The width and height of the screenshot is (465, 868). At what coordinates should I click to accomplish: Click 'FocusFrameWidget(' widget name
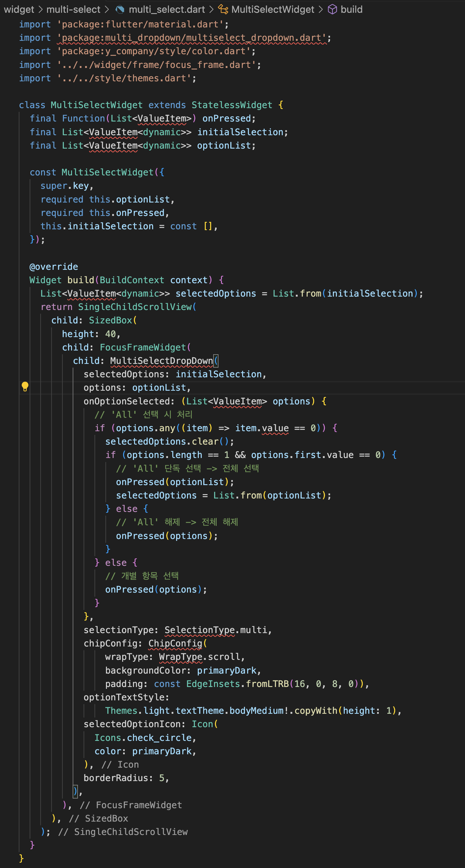[145, 347]
